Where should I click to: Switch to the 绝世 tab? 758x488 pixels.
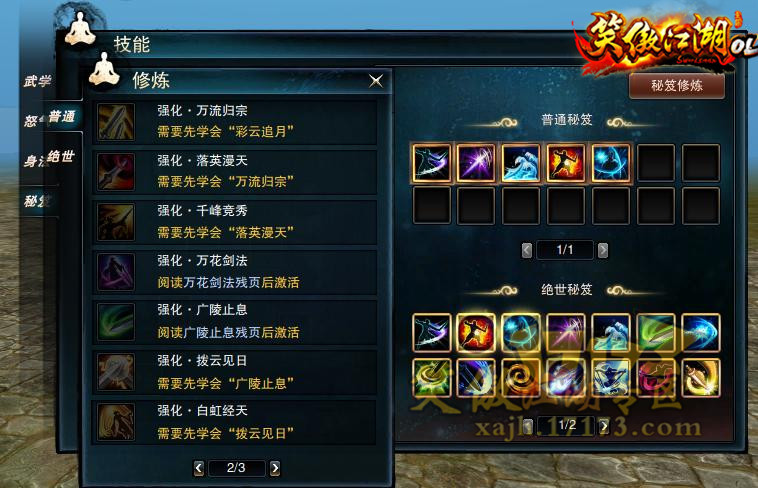point(61,156)
